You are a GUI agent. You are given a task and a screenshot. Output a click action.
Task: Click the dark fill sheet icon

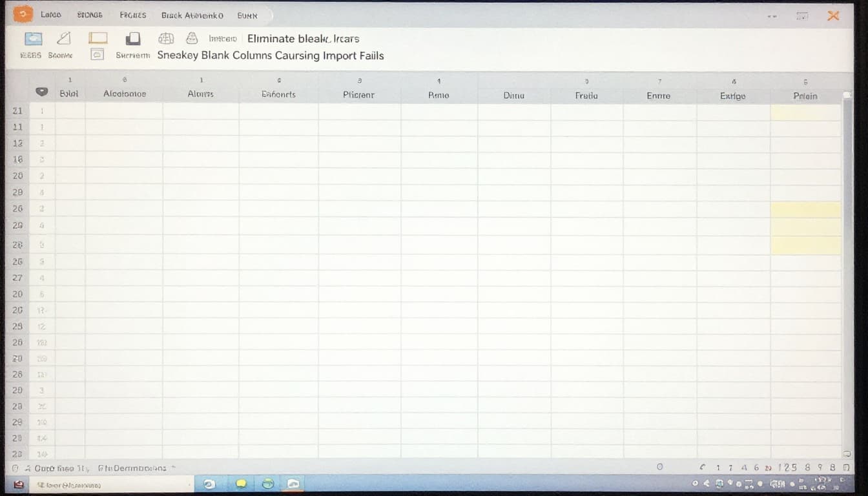(x=132, y=38)
